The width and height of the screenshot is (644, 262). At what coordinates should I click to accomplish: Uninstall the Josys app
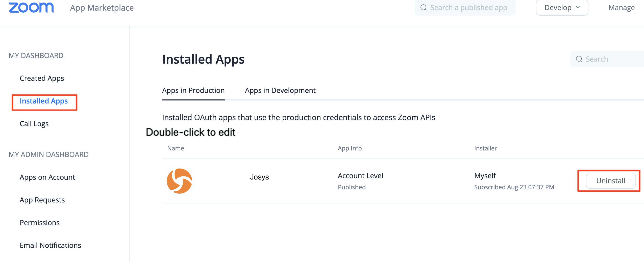[610, 181]
